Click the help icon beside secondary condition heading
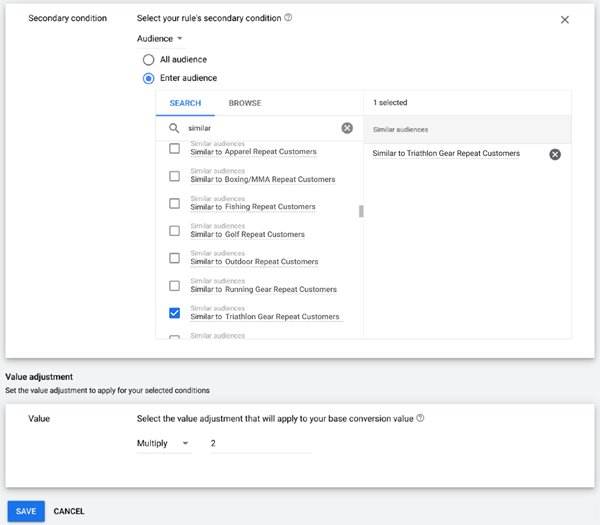600x525 pixels. click(288, 19)
